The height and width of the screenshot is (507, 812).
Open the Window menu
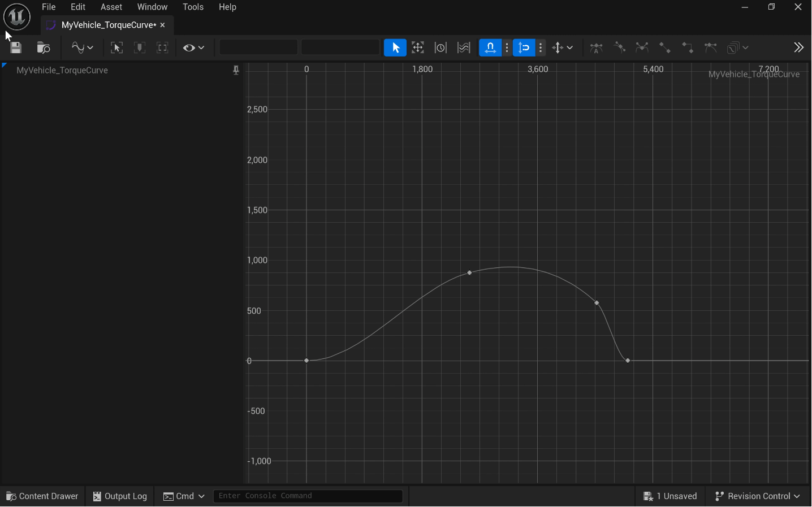click(x=152, y=7)
